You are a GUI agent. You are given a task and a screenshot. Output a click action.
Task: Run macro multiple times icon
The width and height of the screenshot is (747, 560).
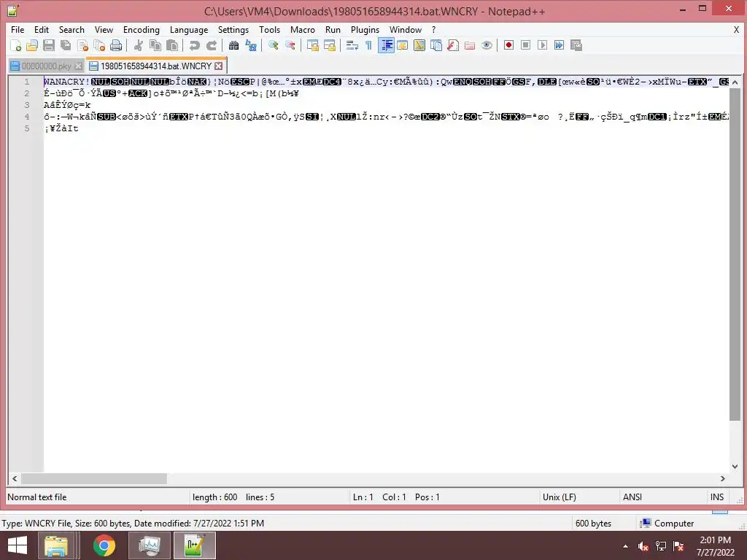click(x=560, y=45)
